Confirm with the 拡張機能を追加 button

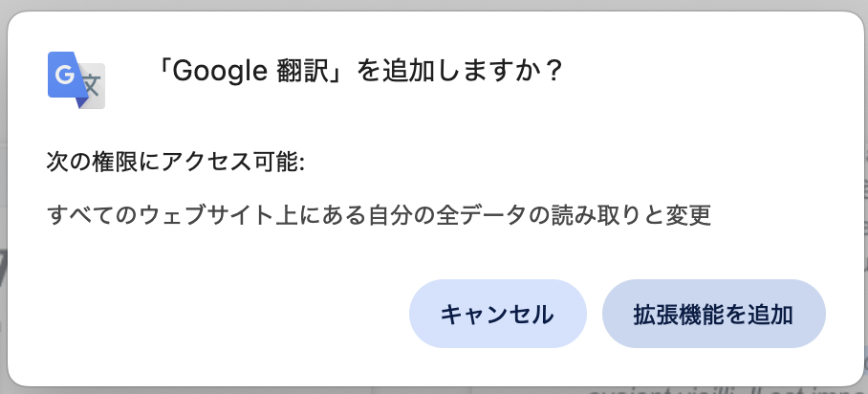point(713,314)
